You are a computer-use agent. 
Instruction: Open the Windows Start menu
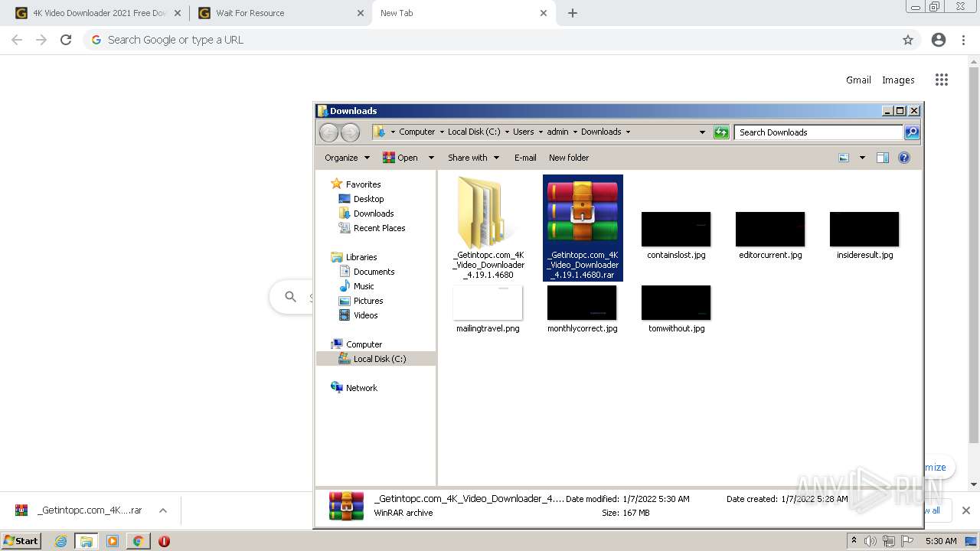[21, 541]
